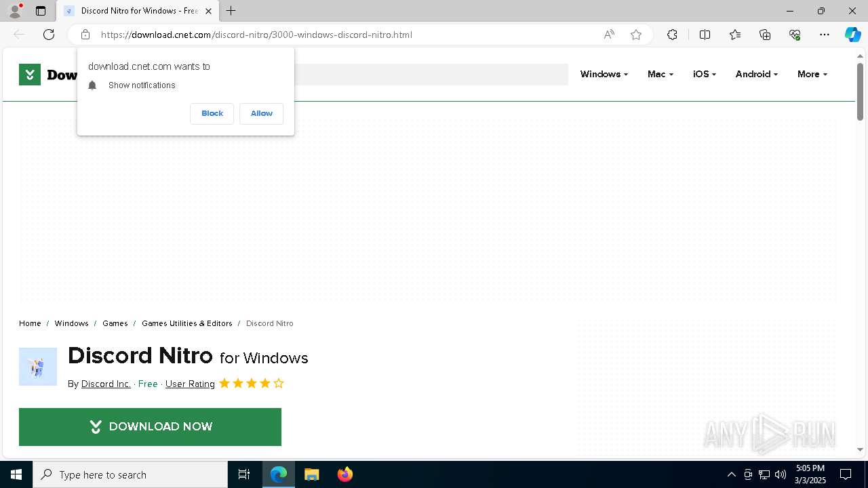The height and width of the screenshot is (488, 868).
Task: Expand the More navigation dropdown
Action: (812, 74)
